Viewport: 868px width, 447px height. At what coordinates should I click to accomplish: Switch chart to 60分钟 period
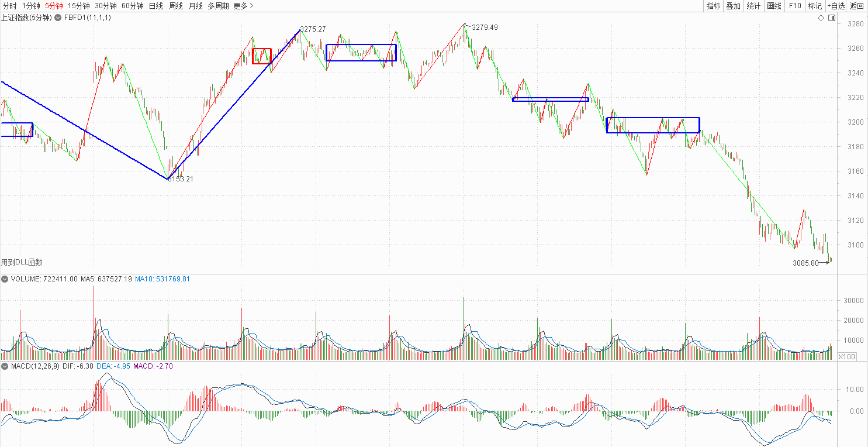tap(133, 6)
